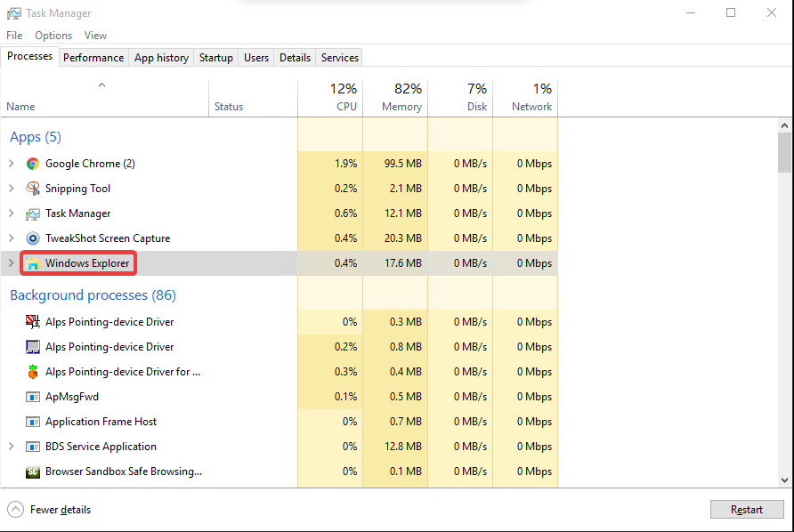The height and width of the screenshot is (532, 794).
Task: Click the ApMsgFwd process icon
Action: coord(33,397)
